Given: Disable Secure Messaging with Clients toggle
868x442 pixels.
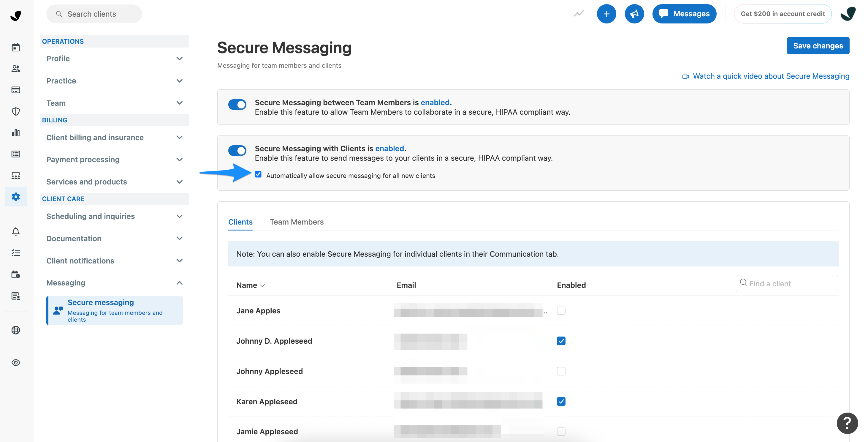Looking at the screenshot, I should click(237, 150).
